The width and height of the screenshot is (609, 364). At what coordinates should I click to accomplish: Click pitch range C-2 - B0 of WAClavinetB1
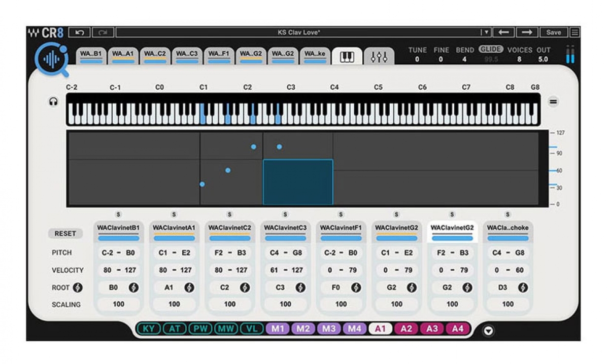pos(118,252)
